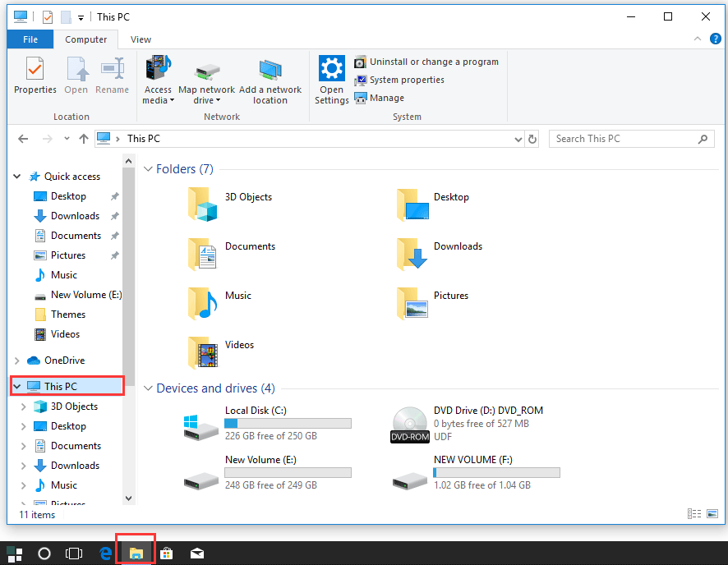The height and width of the screenshot is (565, 728).
Task: Open the Recent locations dropdown
Action: click(x=67, y=139)
